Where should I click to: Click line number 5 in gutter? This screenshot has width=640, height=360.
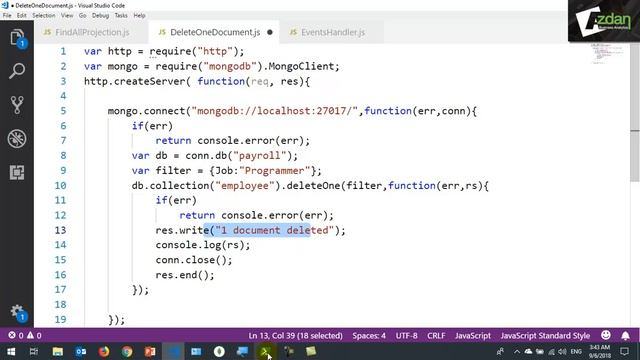pyautogui.click(x=63, y=111)
